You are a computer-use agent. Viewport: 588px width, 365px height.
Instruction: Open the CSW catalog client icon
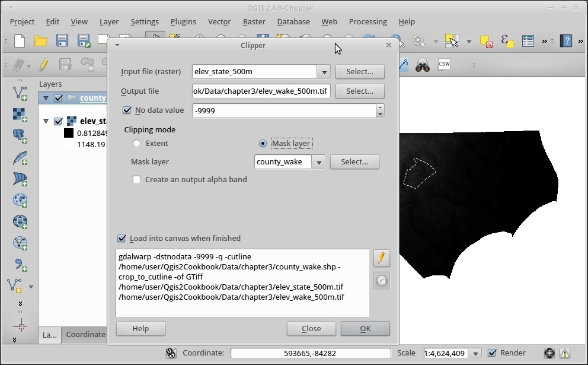(x=444, y=64)
